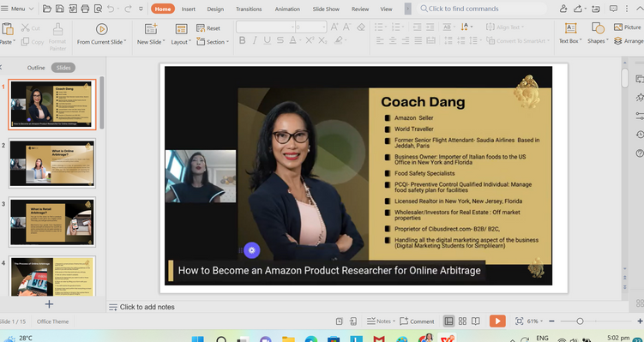
Task: Click the Redo arrow icon
Action: 128,9
